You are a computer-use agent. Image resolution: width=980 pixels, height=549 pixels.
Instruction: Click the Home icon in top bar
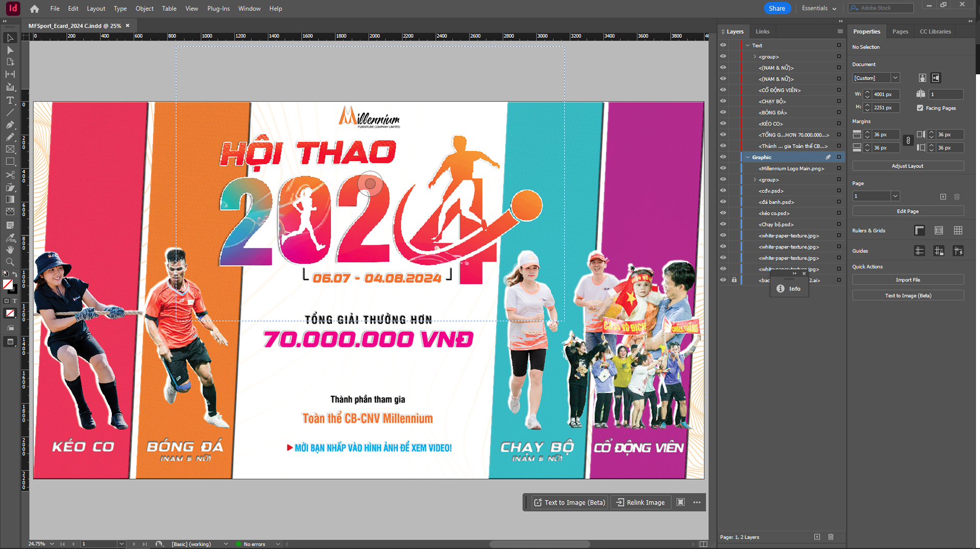34,9
